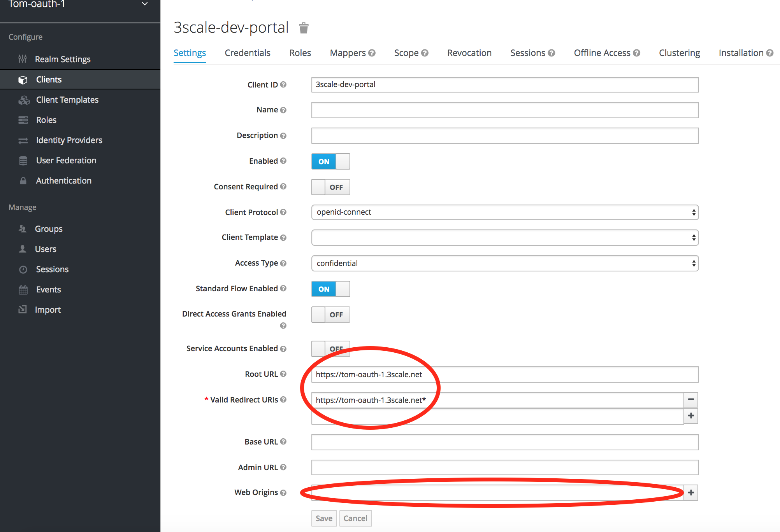780x532 pixels.
Task: Open the realm selector chevron for Tom-oauth-1
Action: coord(145,4)
